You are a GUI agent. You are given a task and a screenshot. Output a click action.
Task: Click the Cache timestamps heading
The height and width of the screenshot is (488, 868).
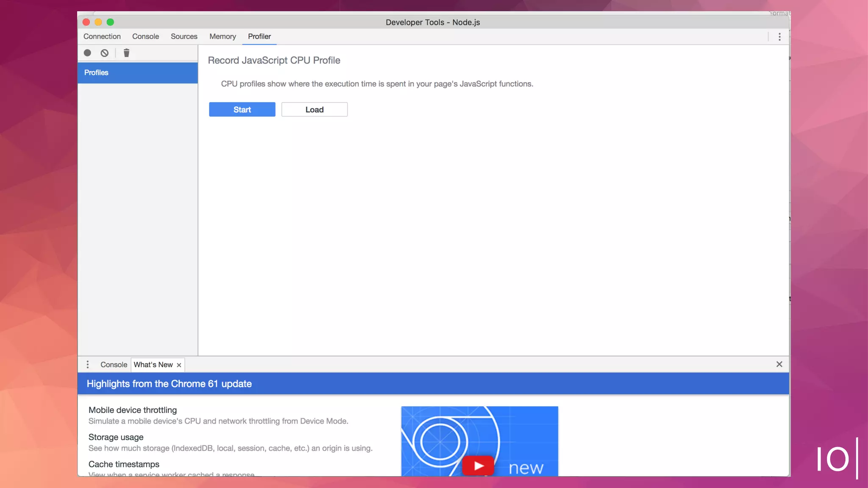coord(124,464)
